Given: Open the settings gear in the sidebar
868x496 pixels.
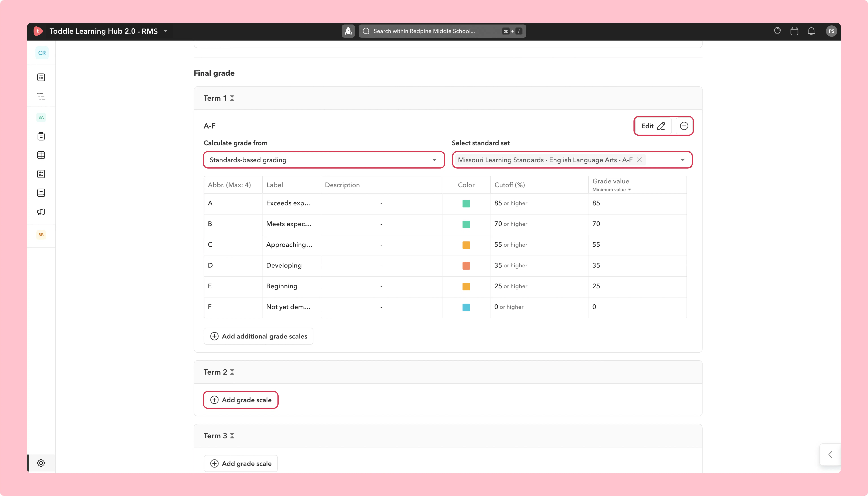Looking at the screenshot, I should [41, 463].
